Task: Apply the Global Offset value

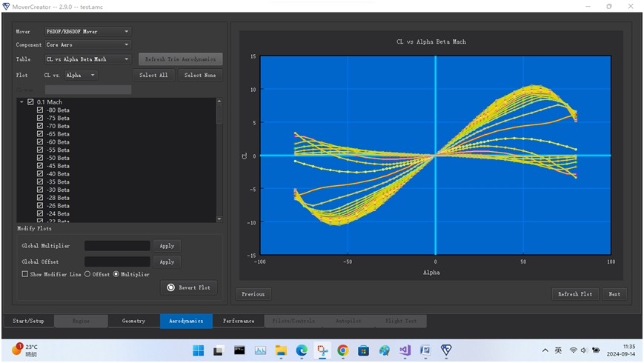Action: tap(167, 262)
